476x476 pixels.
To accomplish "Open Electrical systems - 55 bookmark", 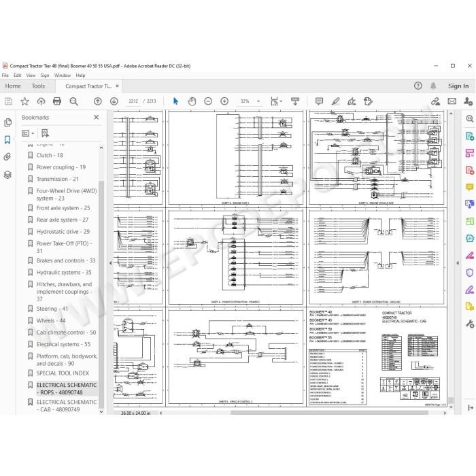I will click(63, 344).
